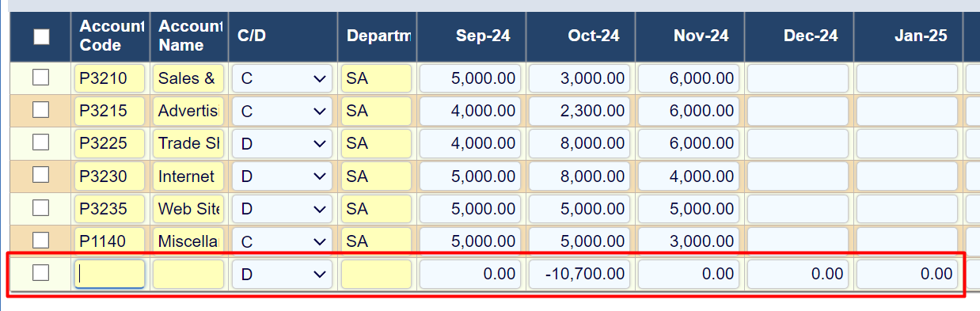Click the empty Account Code field in last row
The height and width of the screenshot is (311, 980).
click(x=110, y=274)
